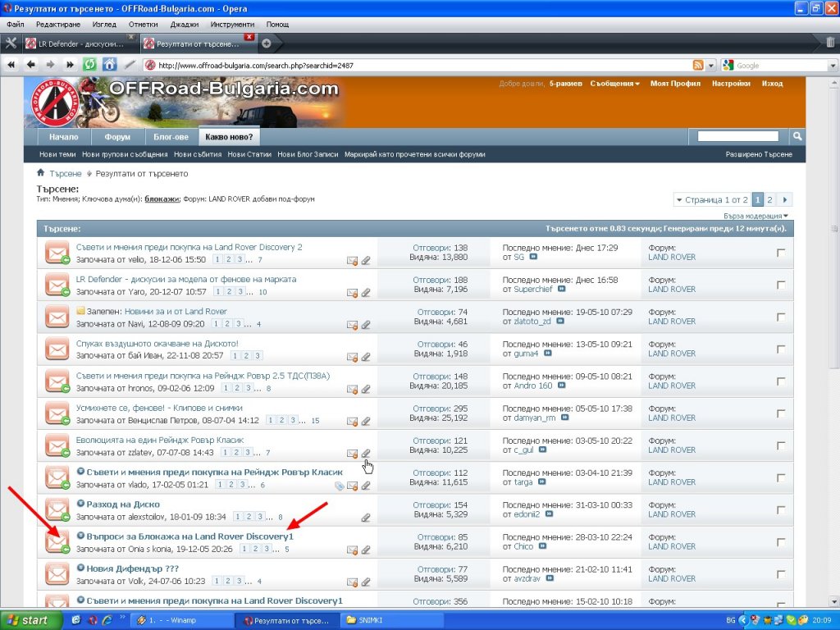Click paperclip icon of LR Defender thread
The width and height of the screenshot is (840, 630).
(x=366, y=293)
